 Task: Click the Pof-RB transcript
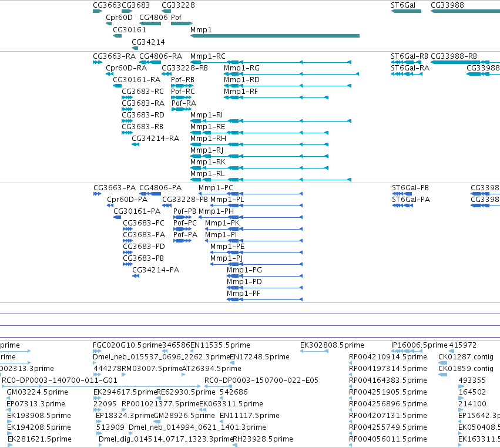pos(182,86)
